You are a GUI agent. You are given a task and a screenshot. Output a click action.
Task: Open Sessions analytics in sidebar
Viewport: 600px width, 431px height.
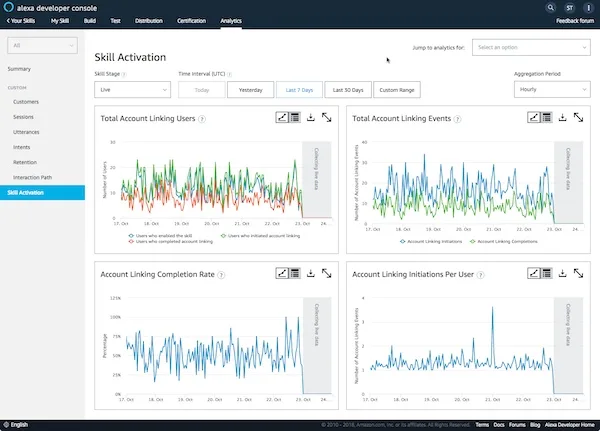tap(23, 117)
